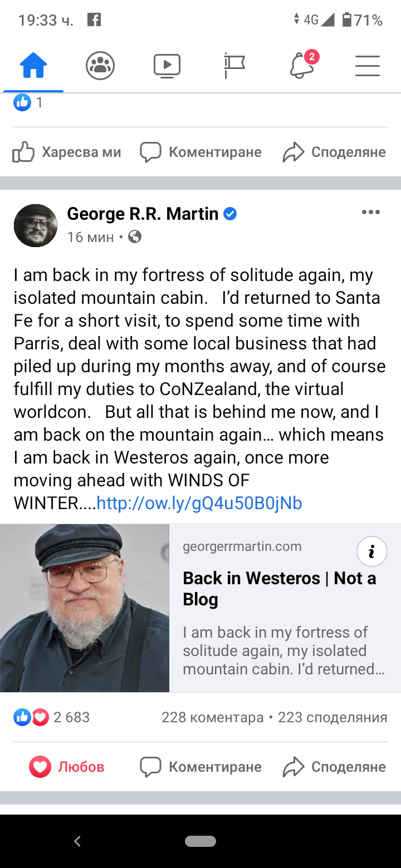
Task: Open the George R.R. Martin page name
Action: point(143,214)
